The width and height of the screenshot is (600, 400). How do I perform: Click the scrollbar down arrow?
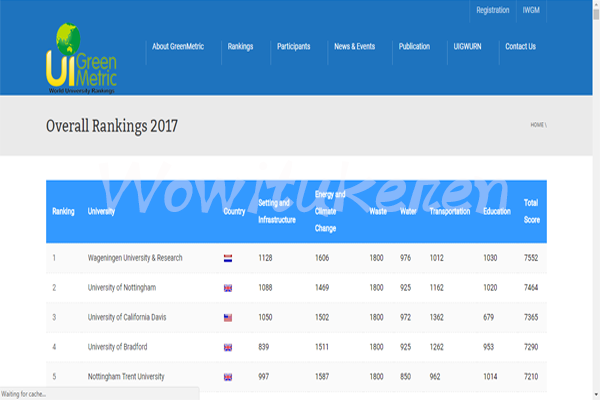point(596,394)
